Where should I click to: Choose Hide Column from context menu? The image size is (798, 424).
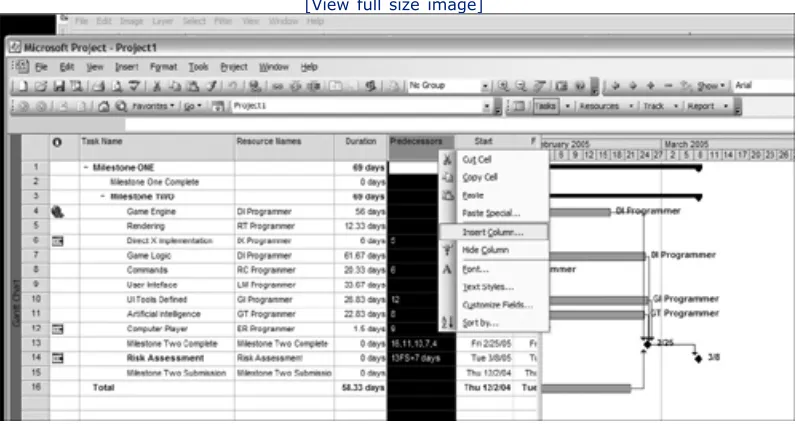tap(493, 250)
